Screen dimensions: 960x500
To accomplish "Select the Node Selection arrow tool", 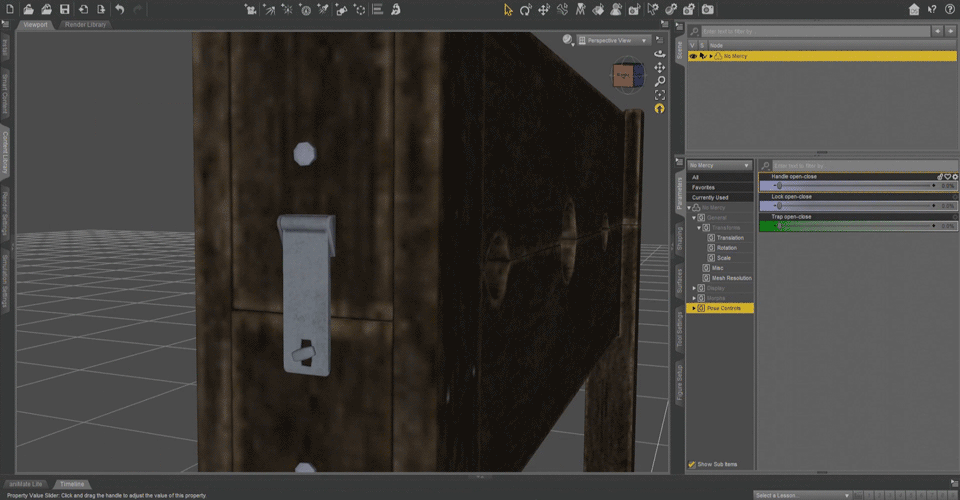I will [x=508, y=9].
